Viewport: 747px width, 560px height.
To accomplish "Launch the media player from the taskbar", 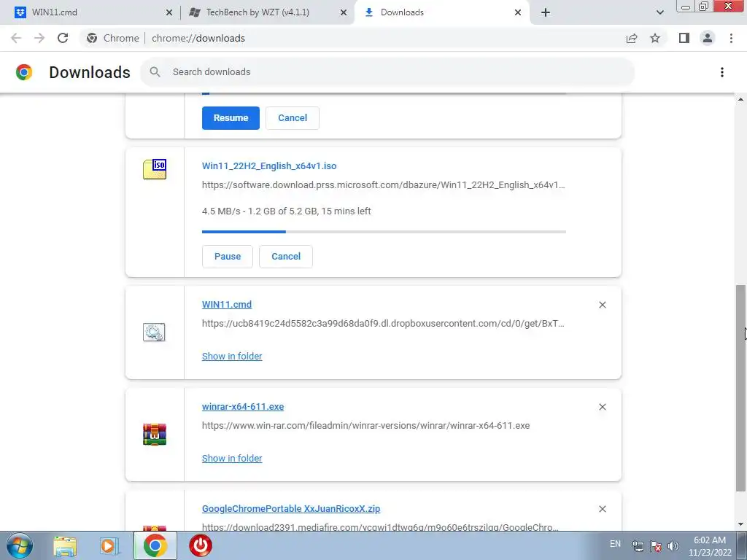I will [109, 545].
